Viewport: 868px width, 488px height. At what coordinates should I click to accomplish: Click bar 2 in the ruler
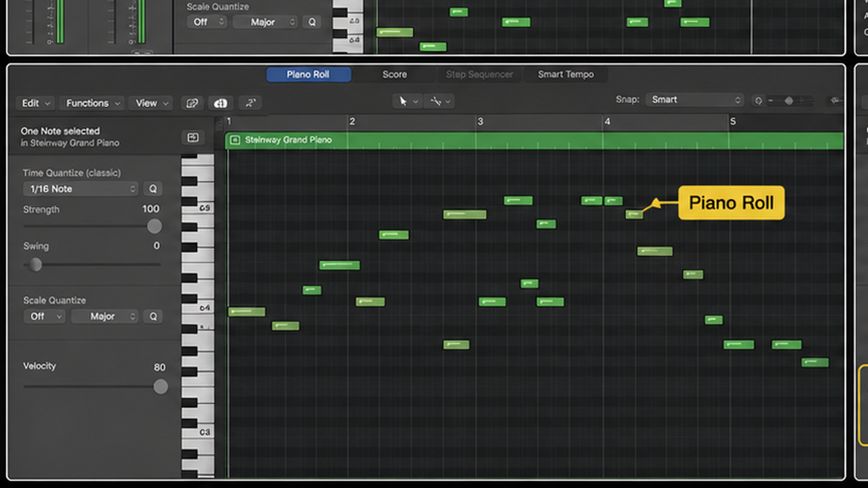(352, 121)
